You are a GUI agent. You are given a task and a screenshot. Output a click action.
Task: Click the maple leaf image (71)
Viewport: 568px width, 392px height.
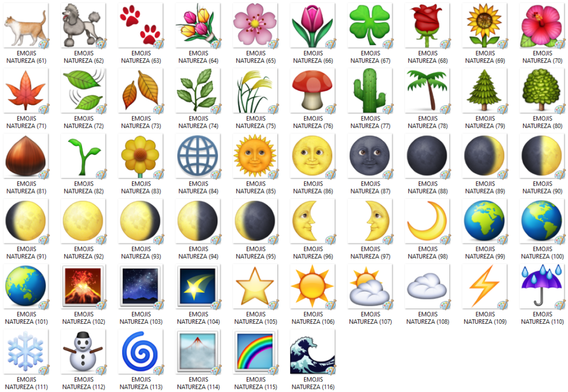26,90
